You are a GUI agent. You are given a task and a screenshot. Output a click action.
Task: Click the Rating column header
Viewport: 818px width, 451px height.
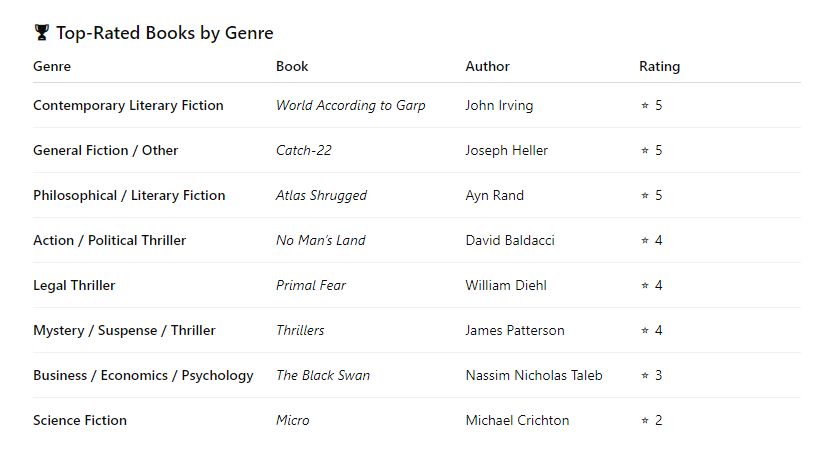pyautogui.click(x=659, y=66)
